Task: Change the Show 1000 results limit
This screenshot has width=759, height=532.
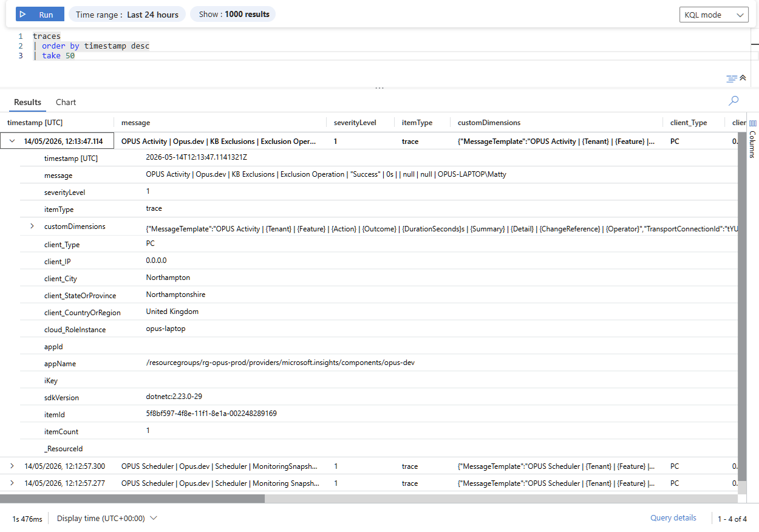Action: 233,14
